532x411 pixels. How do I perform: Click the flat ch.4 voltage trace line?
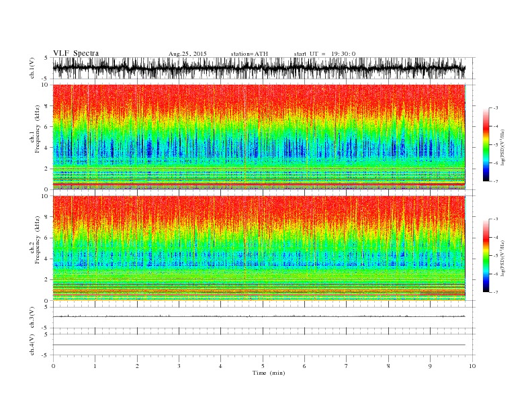(259, 345)
